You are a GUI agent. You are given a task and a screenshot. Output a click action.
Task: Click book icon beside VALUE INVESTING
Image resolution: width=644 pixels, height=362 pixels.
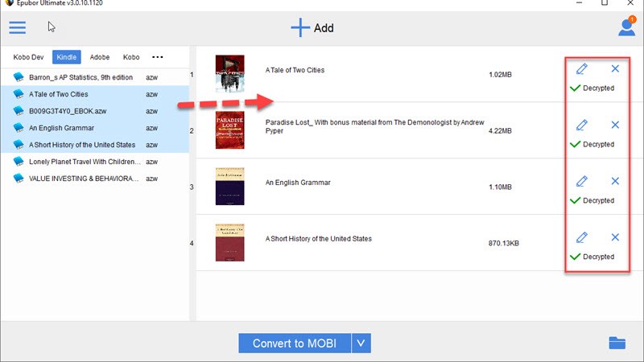tap(19, 178)
